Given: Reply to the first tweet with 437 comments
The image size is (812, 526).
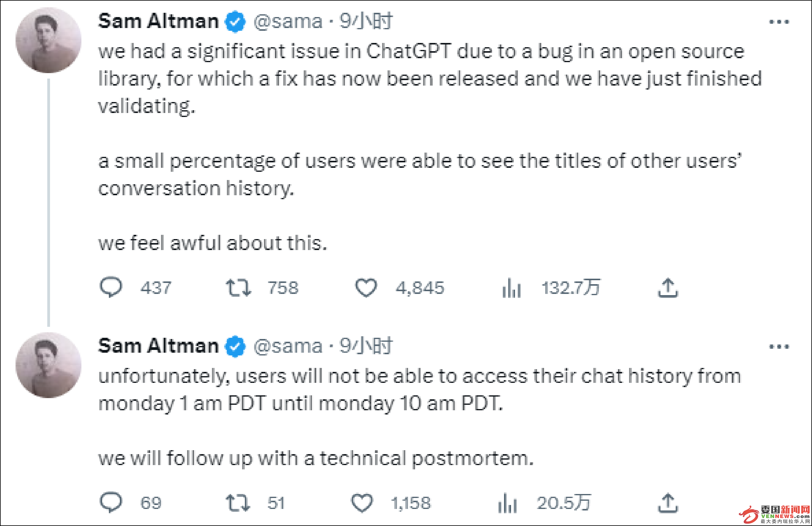Looking at the screenshot, I should [111, 288].
